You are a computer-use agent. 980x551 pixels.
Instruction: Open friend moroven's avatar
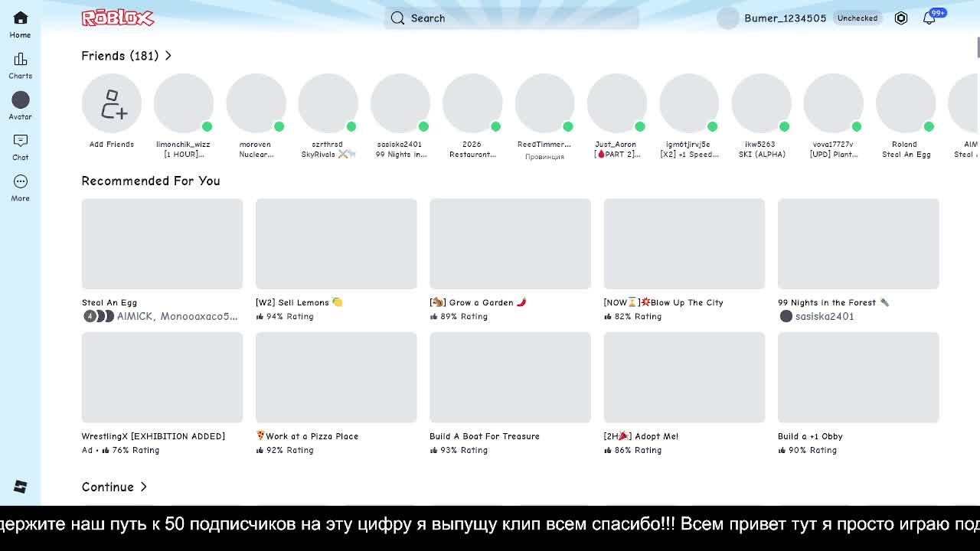[x=256, y=104]
